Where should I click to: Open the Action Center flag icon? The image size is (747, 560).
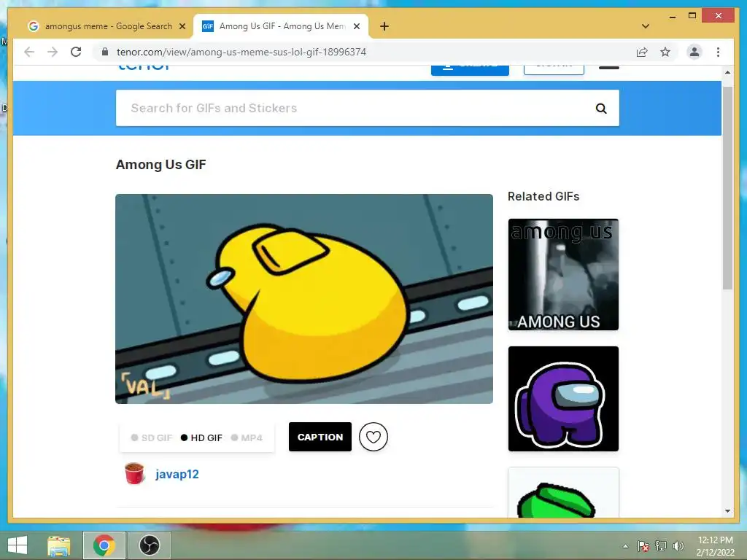[643, 546]
